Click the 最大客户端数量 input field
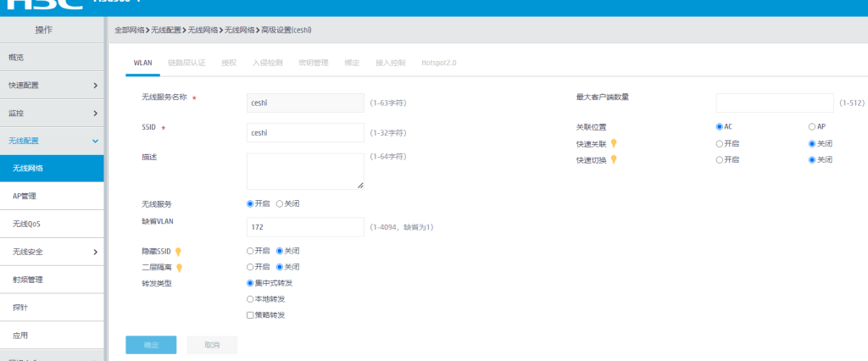This screenshot has width=868, height=361. [x=775, y=103]
